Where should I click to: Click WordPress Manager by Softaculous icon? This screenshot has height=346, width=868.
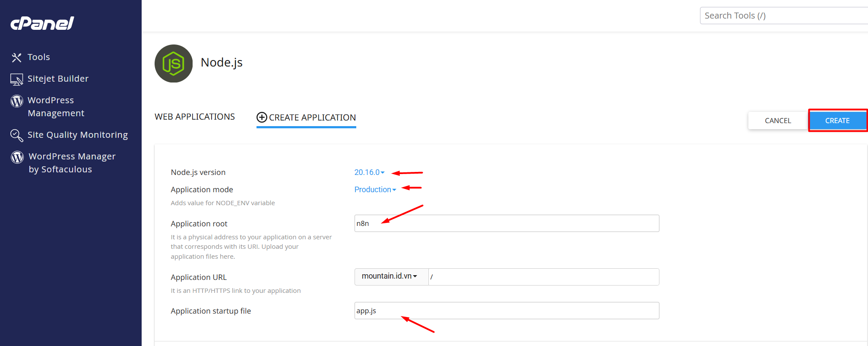click(x=17, y=157)
